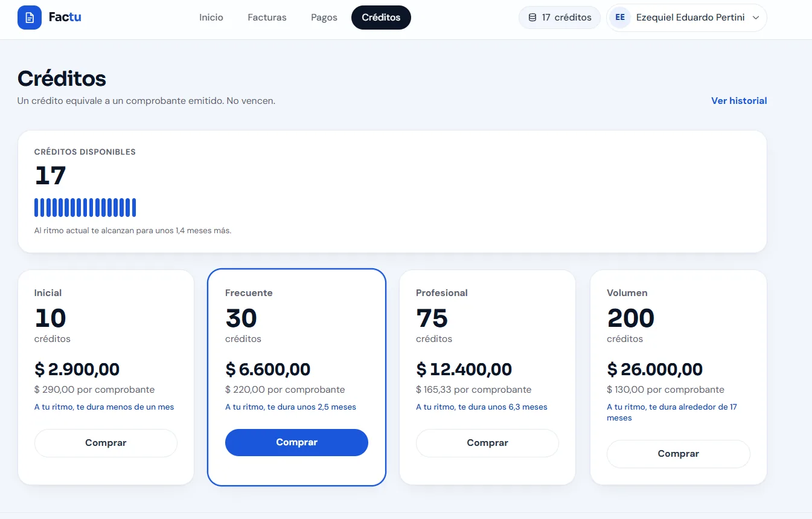Click the price '$ 26.000,00'
Viewport: 812px width, 519px height.
655,369
